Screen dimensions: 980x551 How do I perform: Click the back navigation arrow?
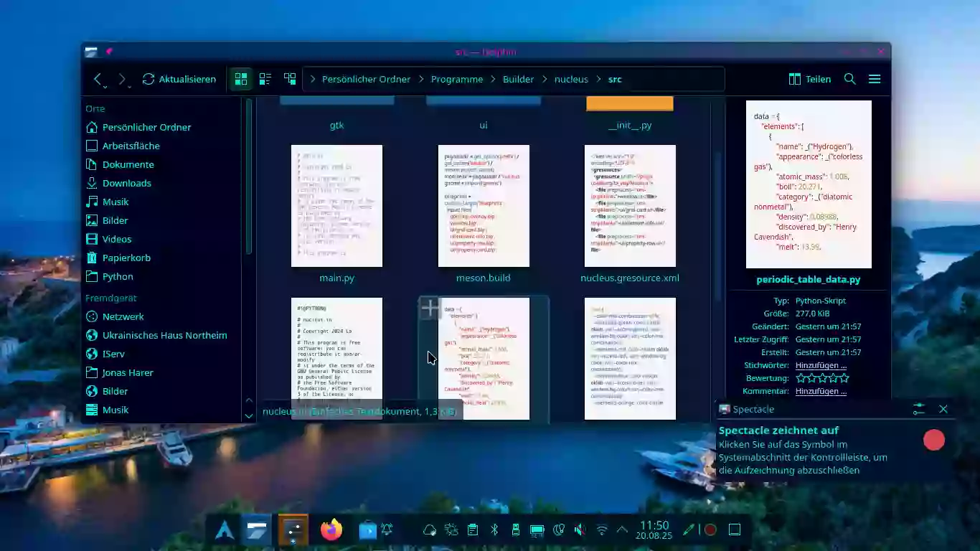(98, 80)
